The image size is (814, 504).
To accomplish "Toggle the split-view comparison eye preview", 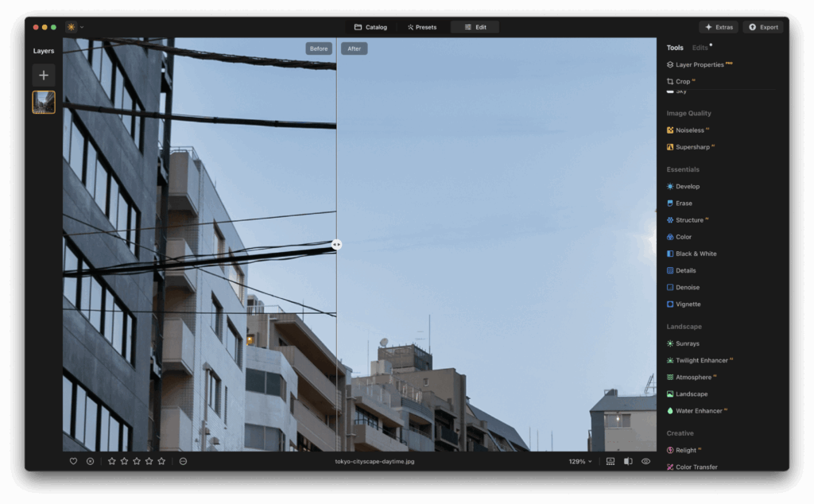I will [x=645, y=460].
